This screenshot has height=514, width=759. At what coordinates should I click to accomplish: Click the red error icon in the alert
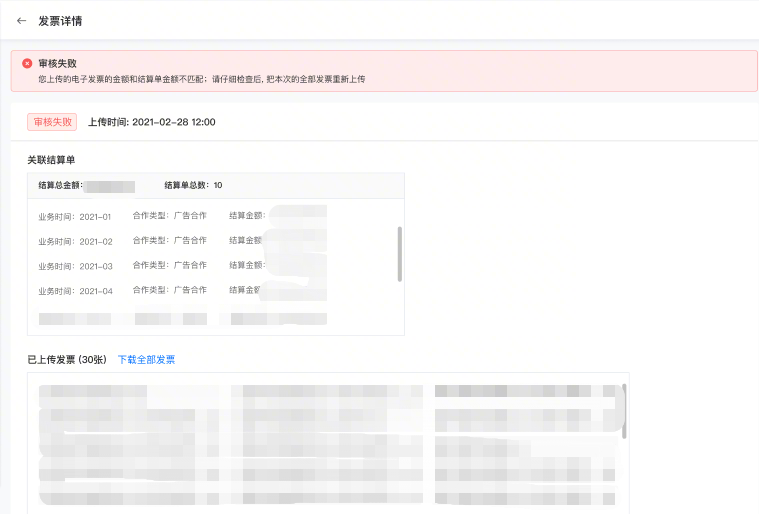coord(27,63)
